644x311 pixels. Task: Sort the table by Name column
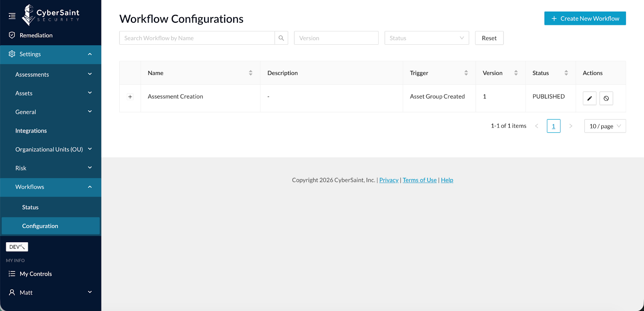click(250, 73)
